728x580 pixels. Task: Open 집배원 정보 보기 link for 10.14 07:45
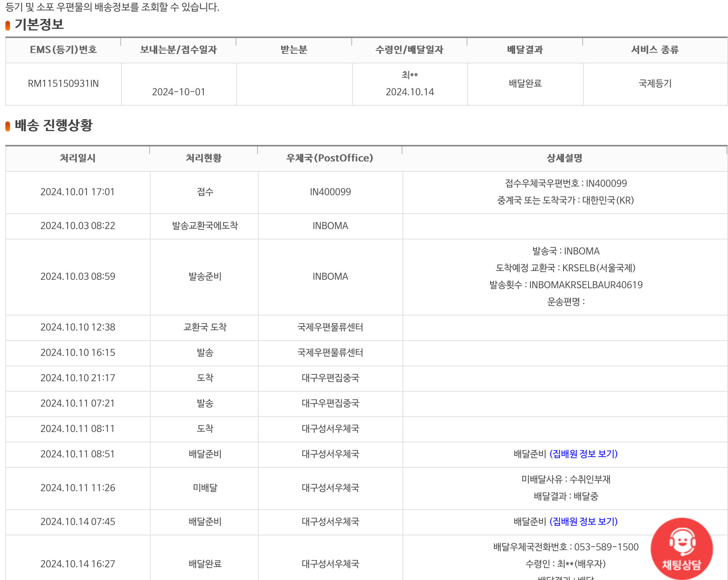pos(583,522)
